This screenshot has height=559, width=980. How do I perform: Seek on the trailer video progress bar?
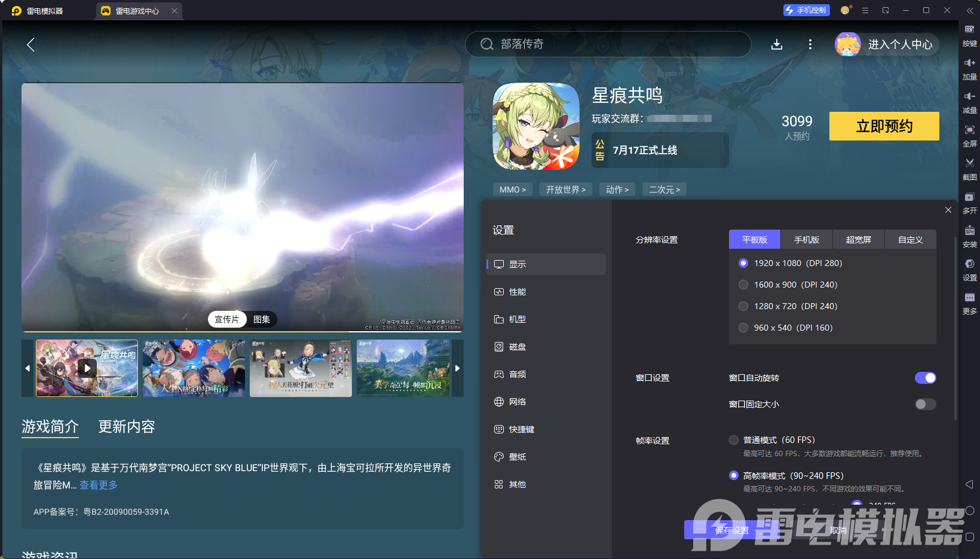243,331
